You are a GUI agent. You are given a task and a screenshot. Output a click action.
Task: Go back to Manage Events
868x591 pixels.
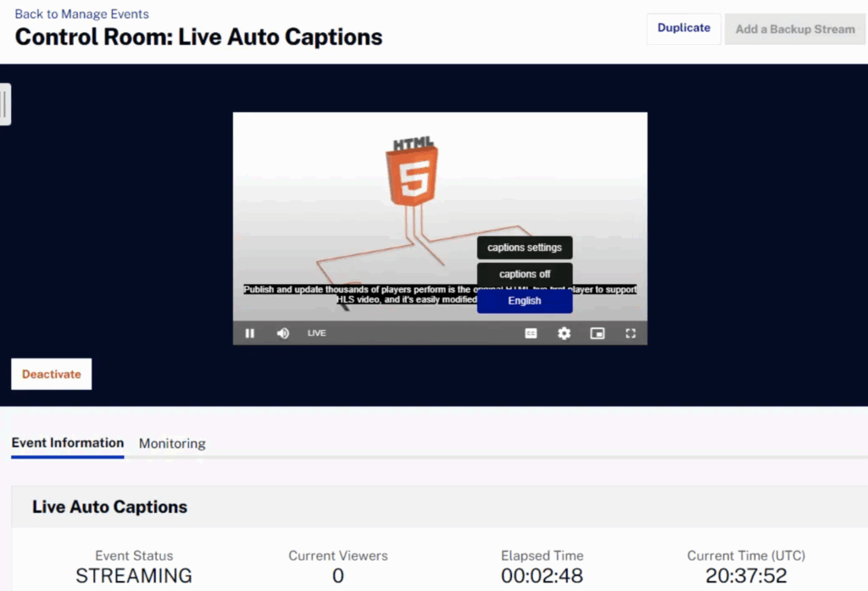pos(81,14)
